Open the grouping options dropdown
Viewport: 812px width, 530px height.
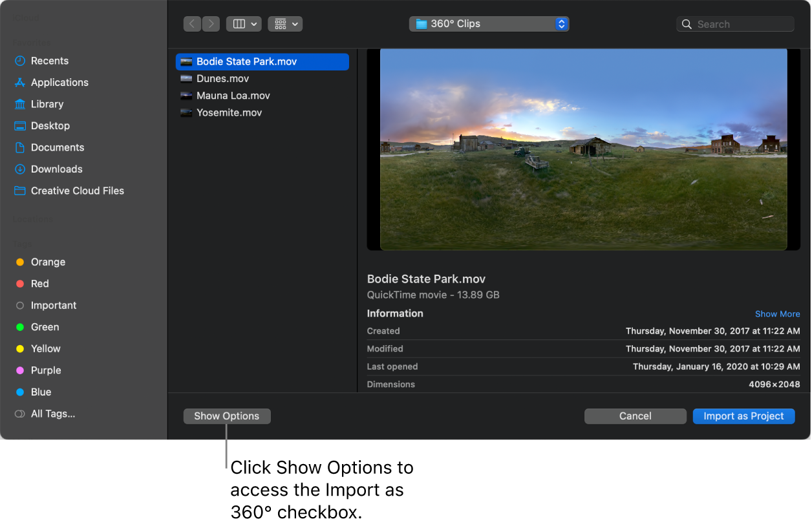285,23
